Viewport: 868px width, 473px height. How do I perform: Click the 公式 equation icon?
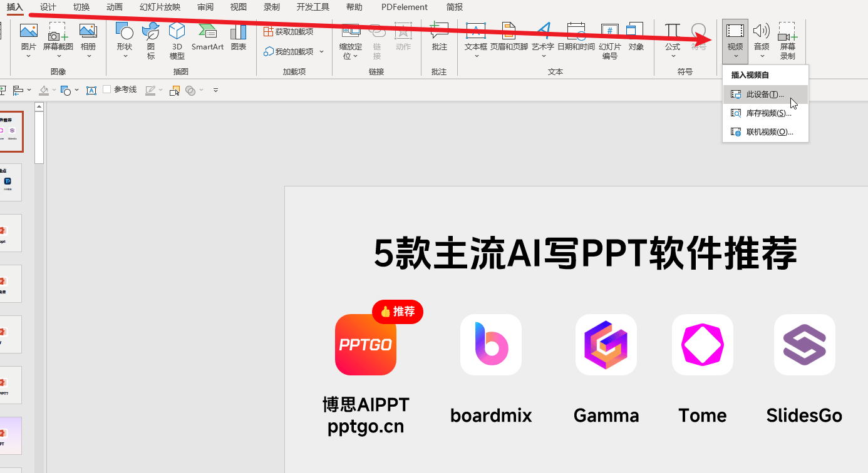pyautogui.click(x=673, y=31)
